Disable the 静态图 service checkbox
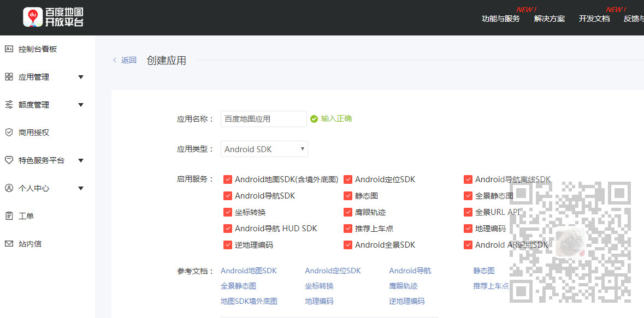The image size is (644, 318). click(348, 195)
